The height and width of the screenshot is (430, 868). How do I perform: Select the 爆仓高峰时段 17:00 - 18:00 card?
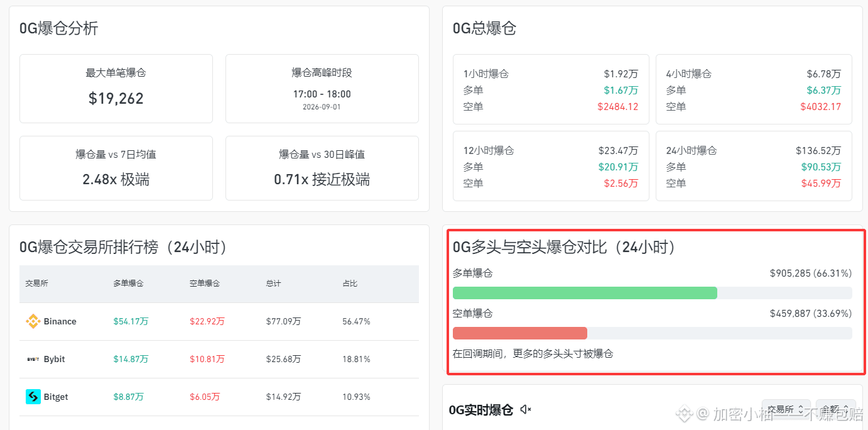(x=322, y=89)
